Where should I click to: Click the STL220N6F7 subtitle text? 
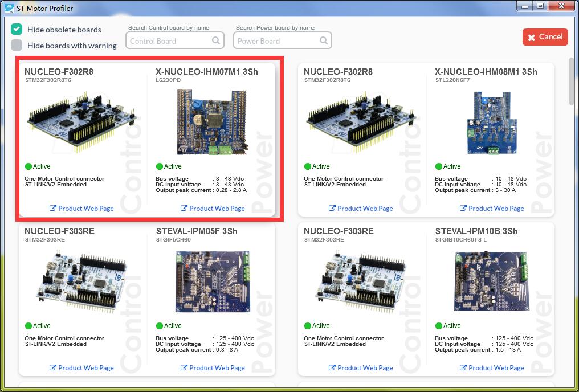click(452, 80)
